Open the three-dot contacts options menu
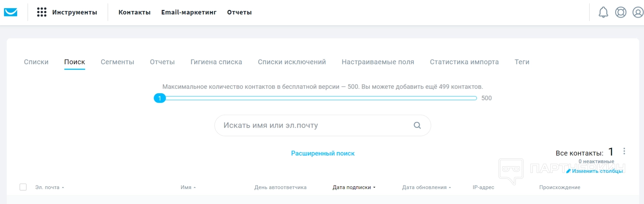 coord(624,151)
